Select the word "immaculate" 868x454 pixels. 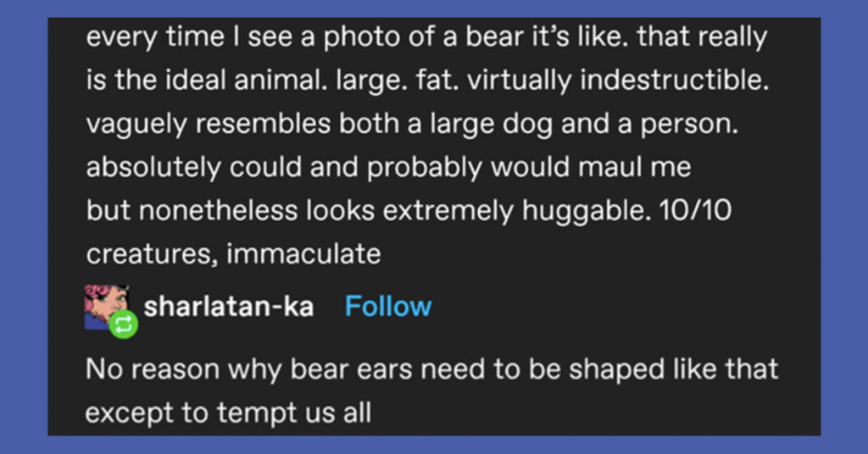coord(303,254)
